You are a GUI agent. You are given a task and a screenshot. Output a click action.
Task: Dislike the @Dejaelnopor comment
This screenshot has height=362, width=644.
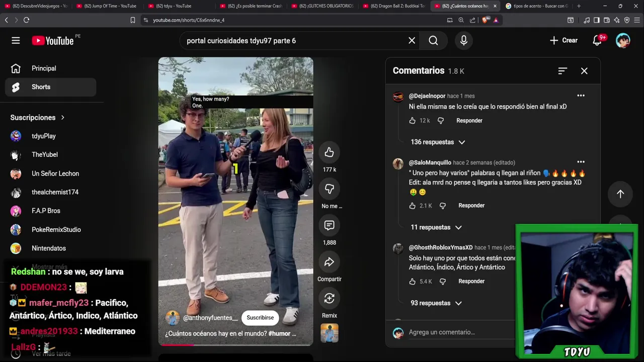click(x=441, y=121)
